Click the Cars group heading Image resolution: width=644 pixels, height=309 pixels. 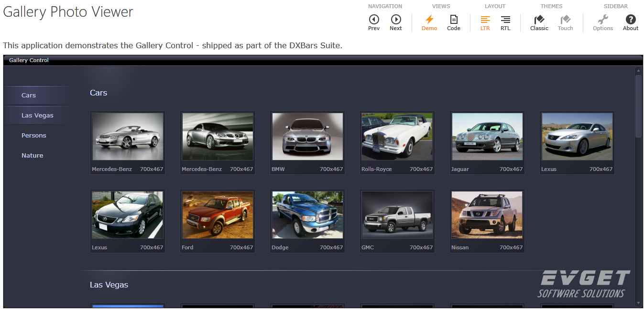[98, 93]
